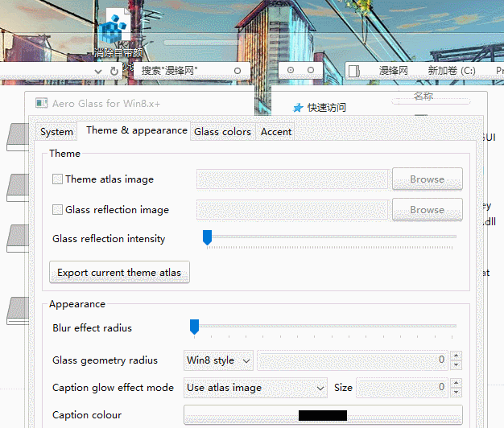Viewport: 504px width, 428px height.
Task: Click the Blur effect radius slider handle
Action: point(194,326)
